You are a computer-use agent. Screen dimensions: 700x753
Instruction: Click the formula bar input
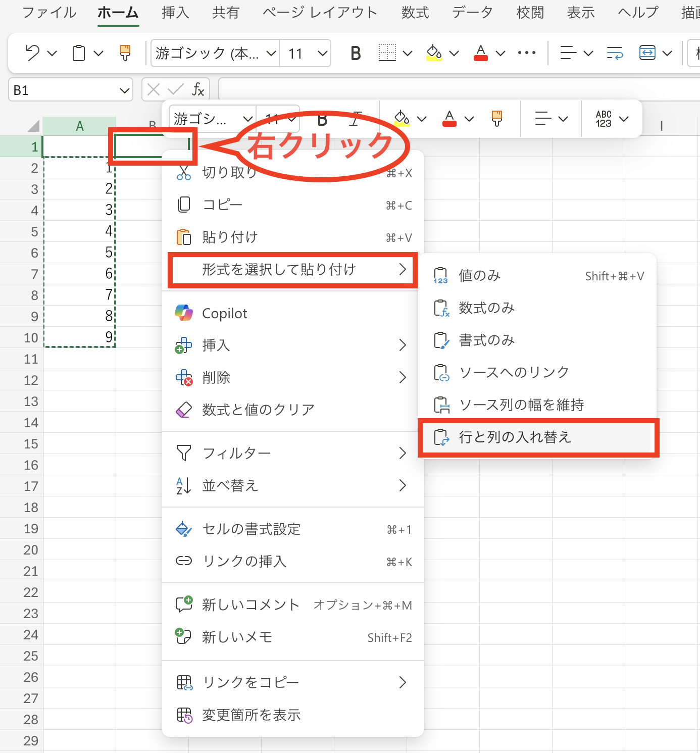(459, 90)
